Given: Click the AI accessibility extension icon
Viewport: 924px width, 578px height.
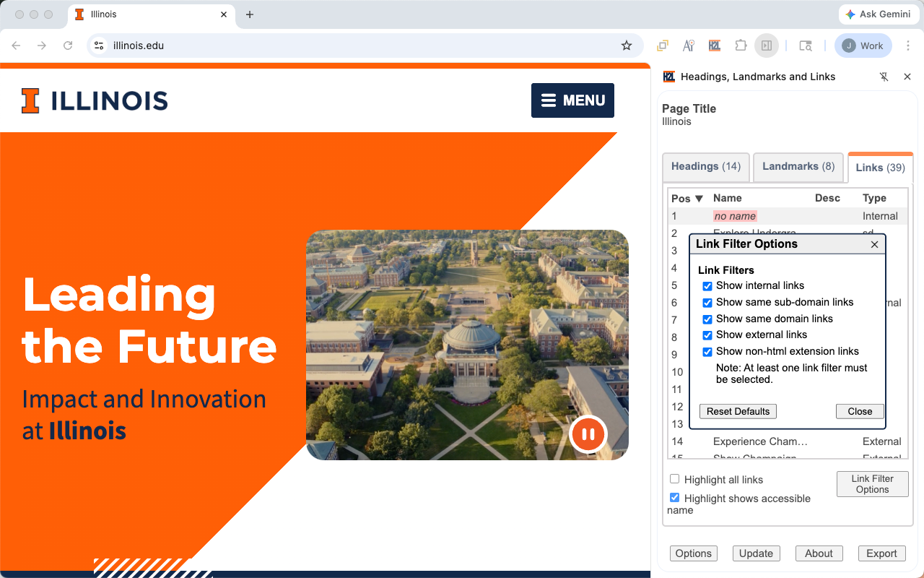Looking at the screenshot, I should click(x=689, y=46).
